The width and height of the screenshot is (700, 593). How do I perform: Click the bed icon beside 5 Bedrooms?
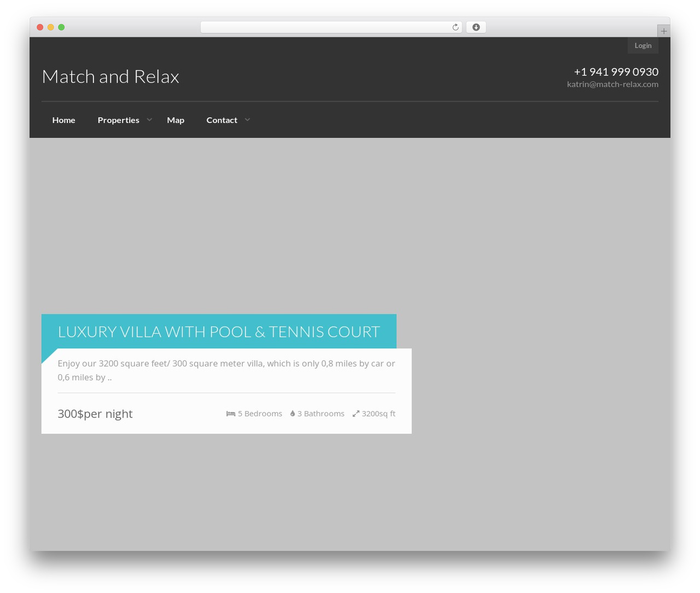tap(231, 414)
